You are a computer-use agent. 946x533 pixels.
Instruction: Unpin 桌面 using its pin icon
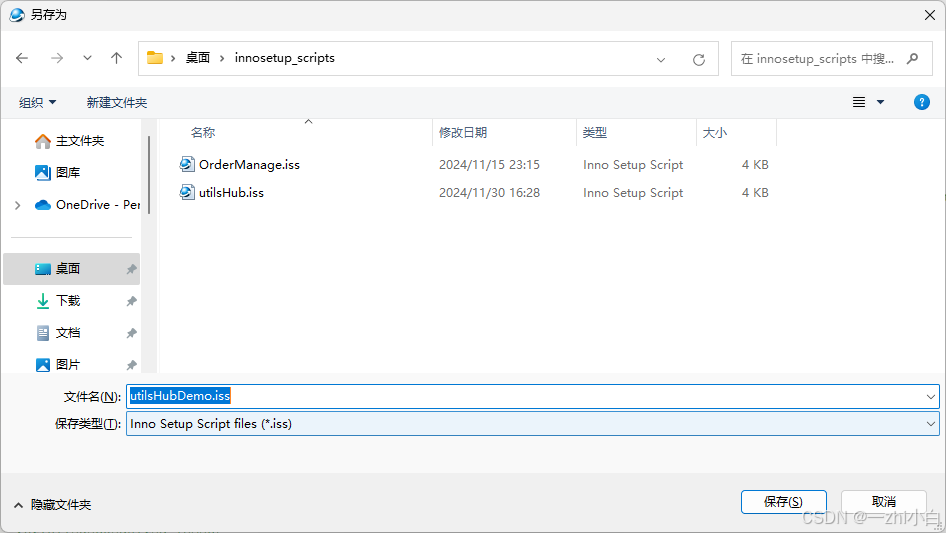131,269
